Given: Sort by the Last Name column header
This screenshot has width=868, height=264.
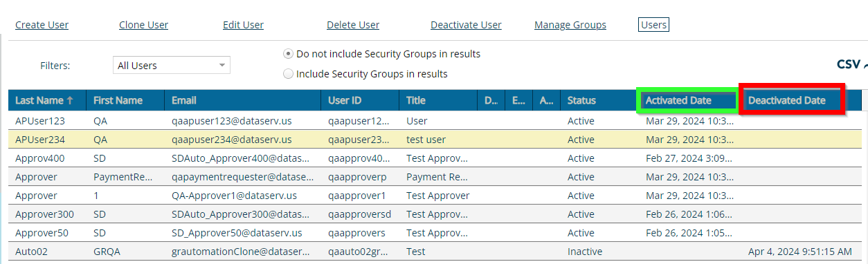Looking at the screenshot, I should click(x=47, y=100).
